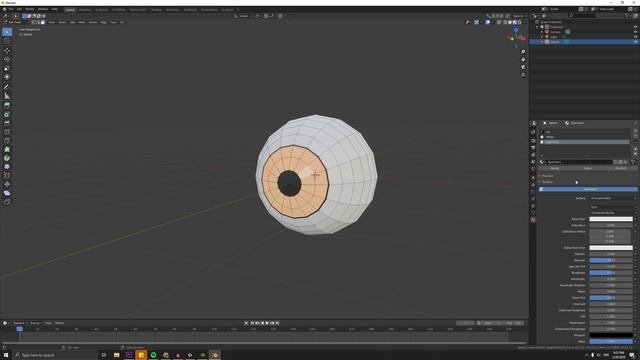Enable edge select mode
This screenshot has height=360, width=640.
coord(38,22)
